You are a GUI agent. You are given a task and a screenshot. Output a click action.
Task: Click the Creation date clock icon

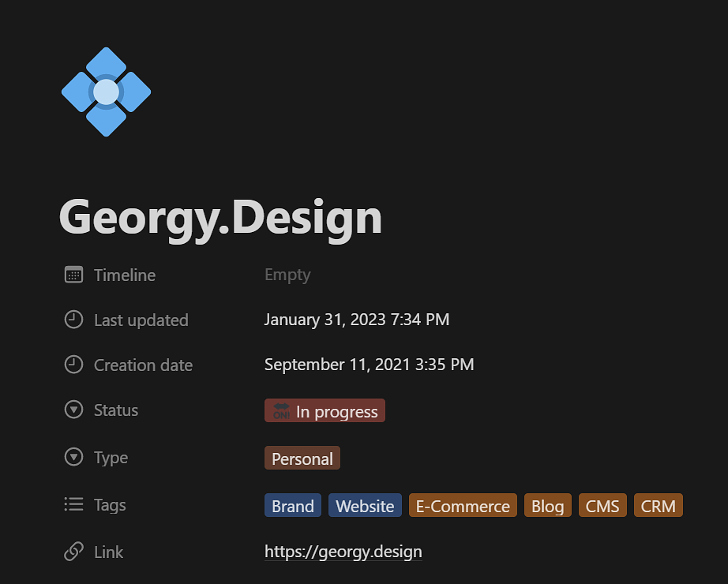[73, 365]
